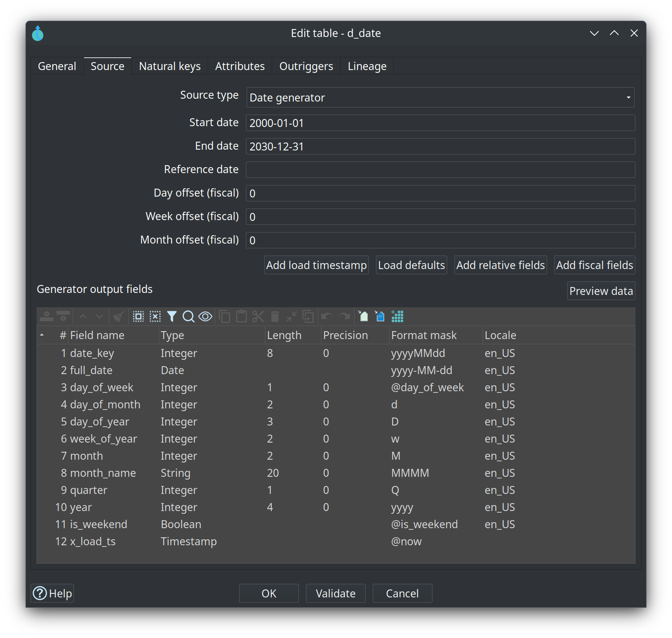Click the clear selection icon
This screenshot has width=672, height=638.
pos(155,316)
